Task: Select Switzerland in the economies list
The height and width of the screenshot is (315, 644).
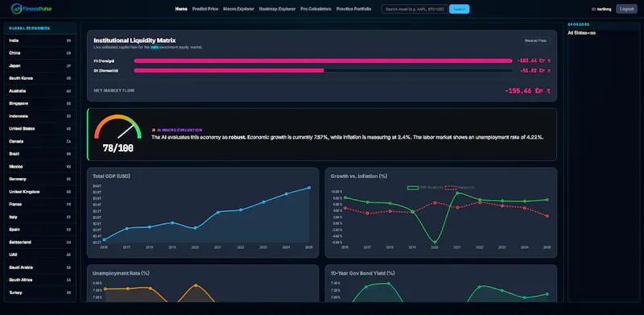Action: [39, 242]
